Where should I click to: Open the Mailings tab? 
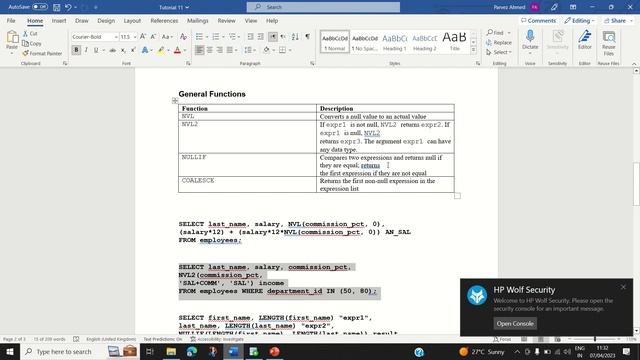198,20
